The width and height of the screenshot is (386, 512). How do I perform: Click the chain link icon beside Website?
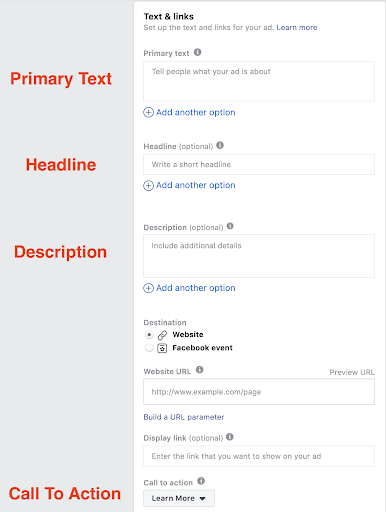tap(162, 335)
